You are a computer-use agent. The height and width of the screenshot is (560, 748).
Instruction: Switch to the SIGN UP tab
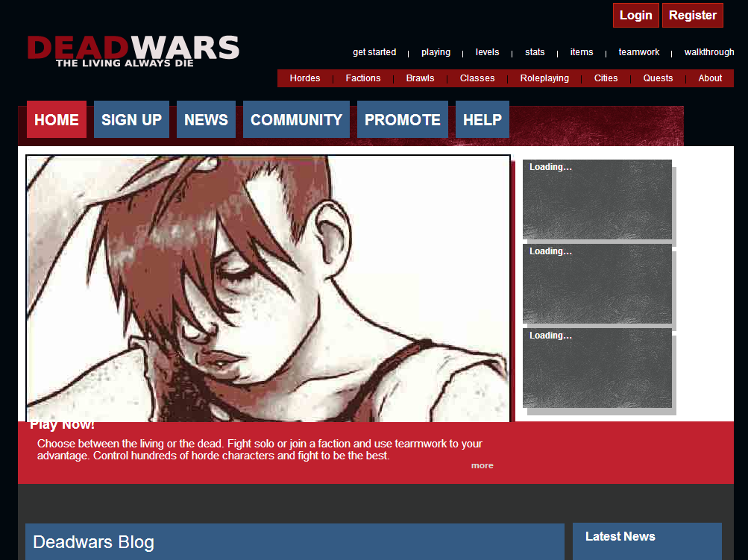[132, 119]
